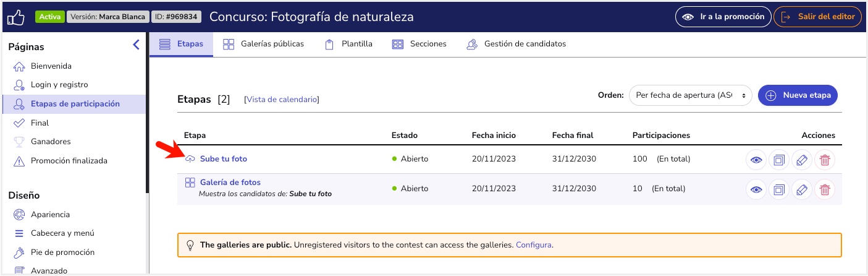Screen dimensions: 868x276
Task: Open Cabecera y menú design settings
Action: click(62, 233)
